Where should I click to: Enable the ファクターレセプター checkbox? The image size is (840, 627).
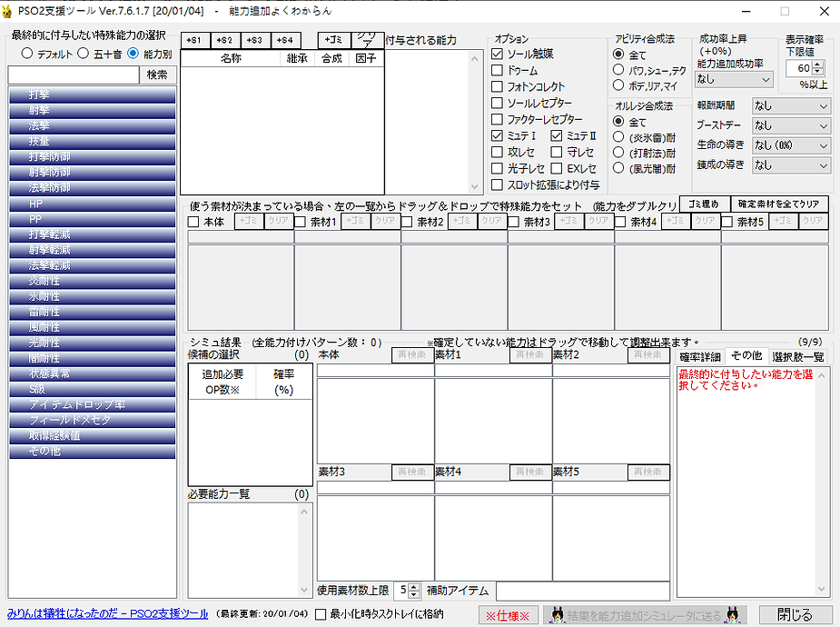(497, 120)
